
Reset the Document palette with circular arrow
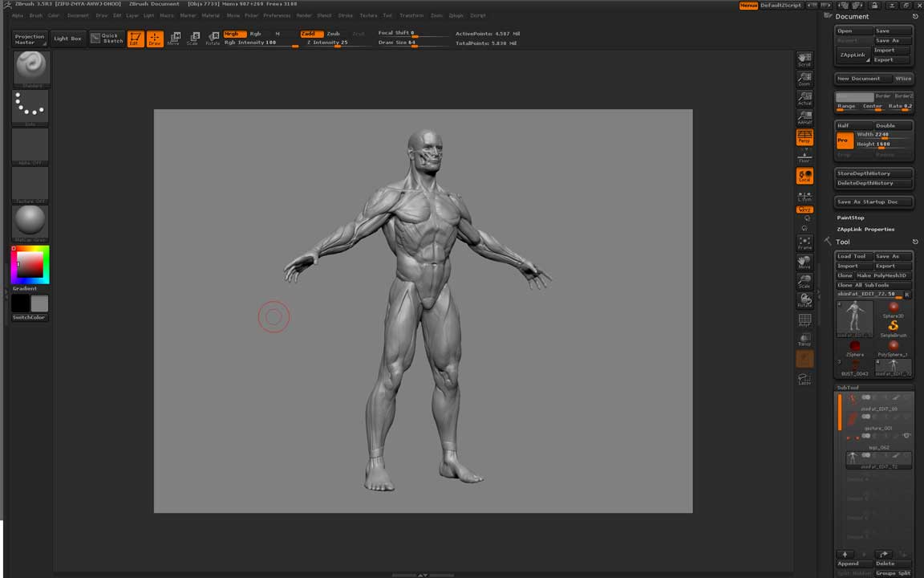tap(915, 17)
